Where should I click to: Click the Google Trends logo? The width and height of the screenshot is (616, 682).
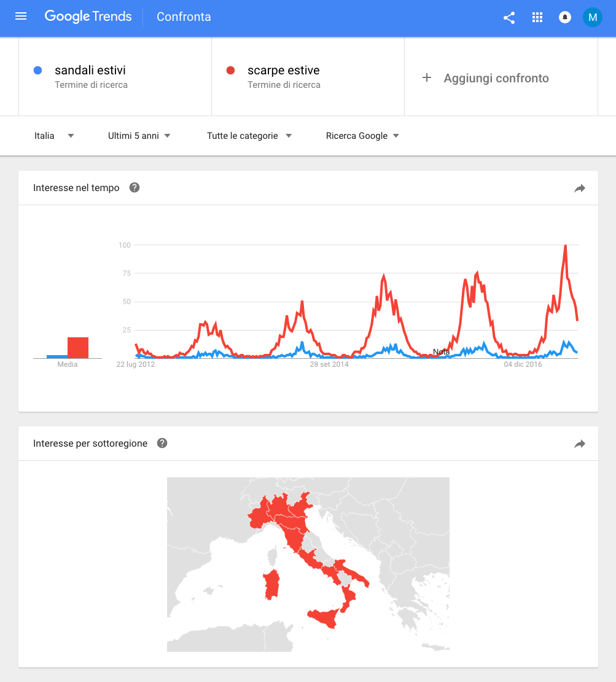pos(88,17)
